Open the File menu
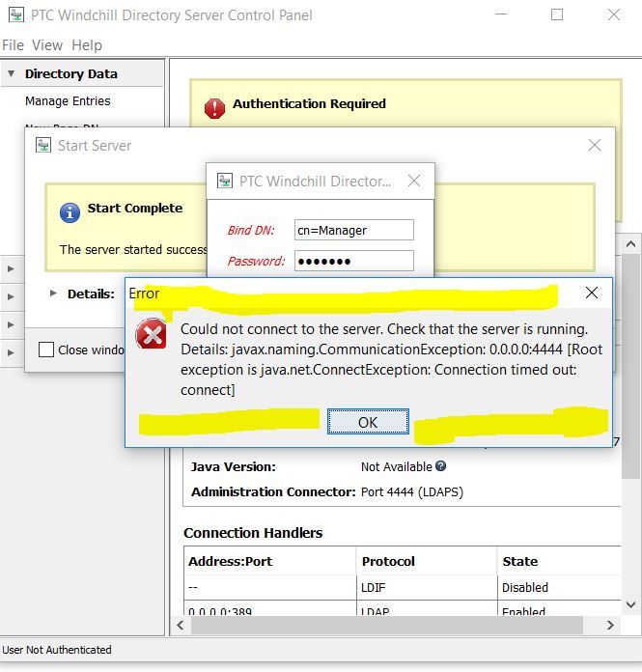The image size is (642, 672). (x=13, y=45)
